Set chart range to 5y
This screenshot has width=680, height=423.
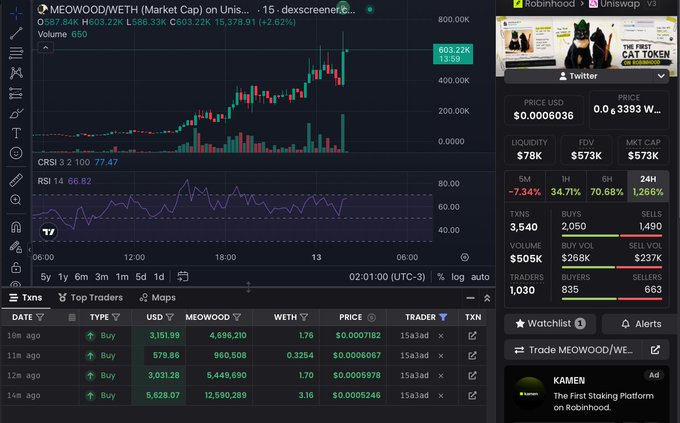(x=46, y=277)
